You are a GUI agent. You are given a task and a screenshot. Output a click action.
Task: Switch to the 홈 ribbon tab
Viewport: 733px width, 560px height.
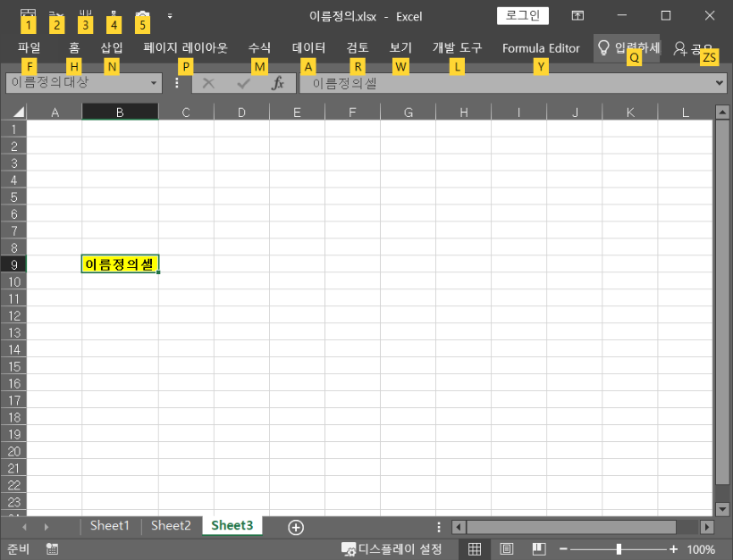tap(74, 47)
